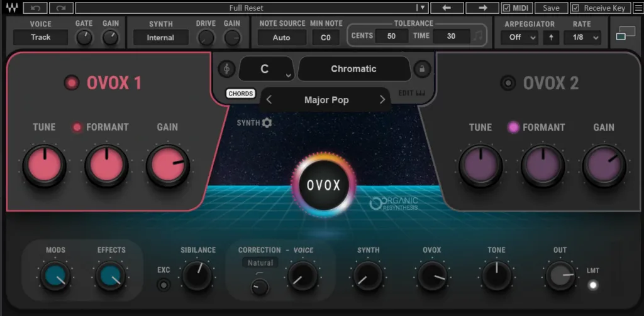Open the Chromatic scale selector
The height and width of the screenshot is (316, 644).
point(354,68)
